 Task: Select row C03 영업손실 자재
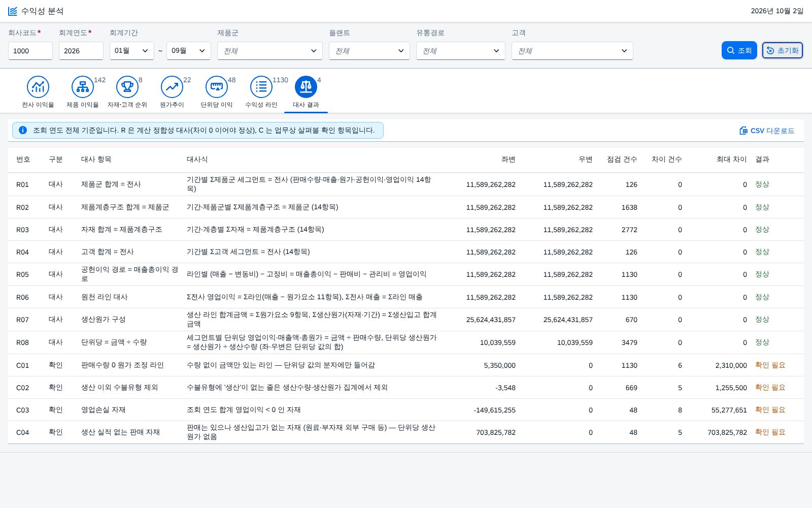click(406, 410)
